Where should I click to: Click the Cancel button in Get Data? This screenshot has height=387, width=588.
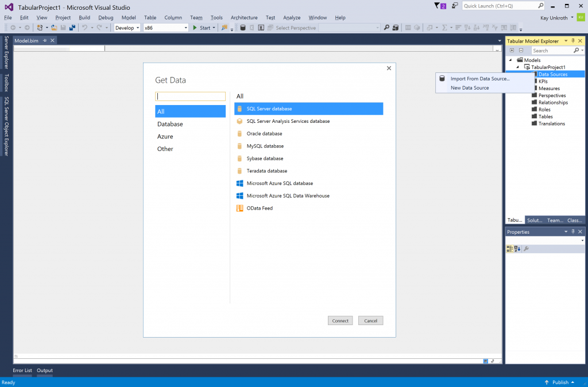click(370, 320)
